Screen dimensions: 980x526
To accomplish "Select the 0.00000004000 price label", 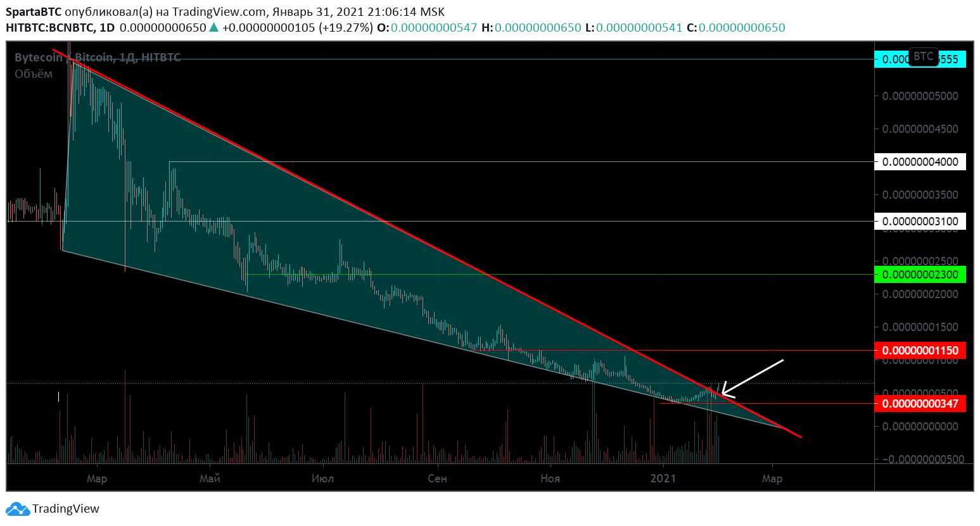I will click(x=920, y=161).
